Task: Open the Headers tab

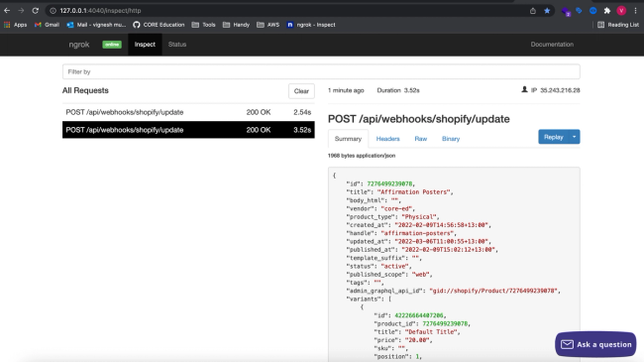Action: 387,139
